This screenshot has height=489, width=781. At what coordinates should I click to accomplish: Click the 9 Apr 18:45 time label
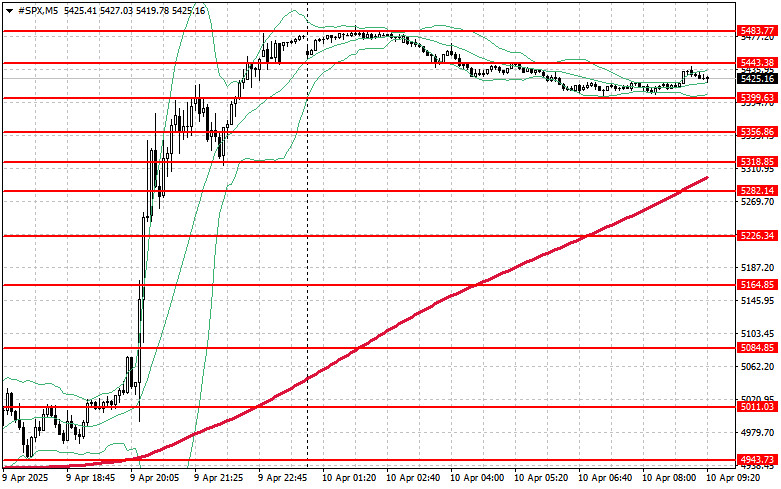(91, 478)
